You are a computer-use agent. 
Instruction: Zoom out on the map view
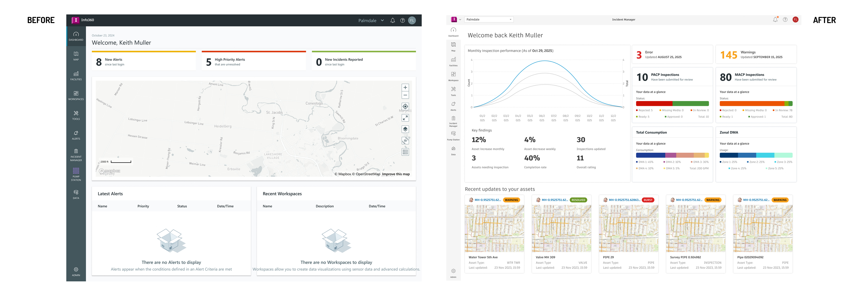tap(405, 95)
